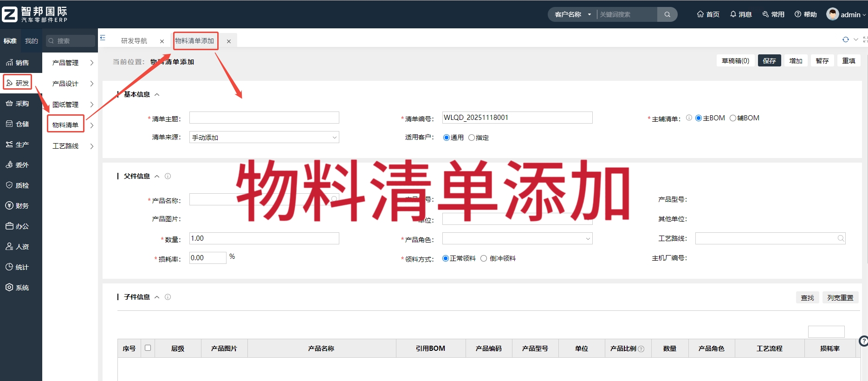Open the 销售 sales module
This screenshot has height=381, width=868.
(17, 63)
